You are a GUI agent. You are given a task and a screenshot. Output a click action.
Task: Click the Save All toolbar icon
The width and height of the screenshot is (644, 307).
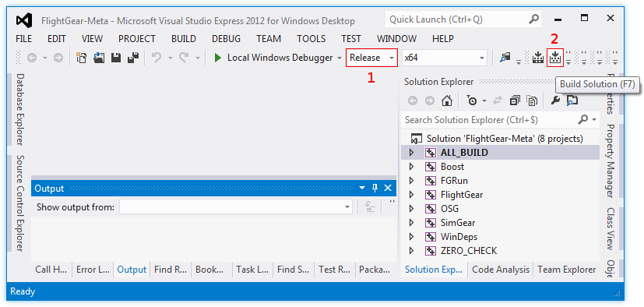[x=132, y=58]
